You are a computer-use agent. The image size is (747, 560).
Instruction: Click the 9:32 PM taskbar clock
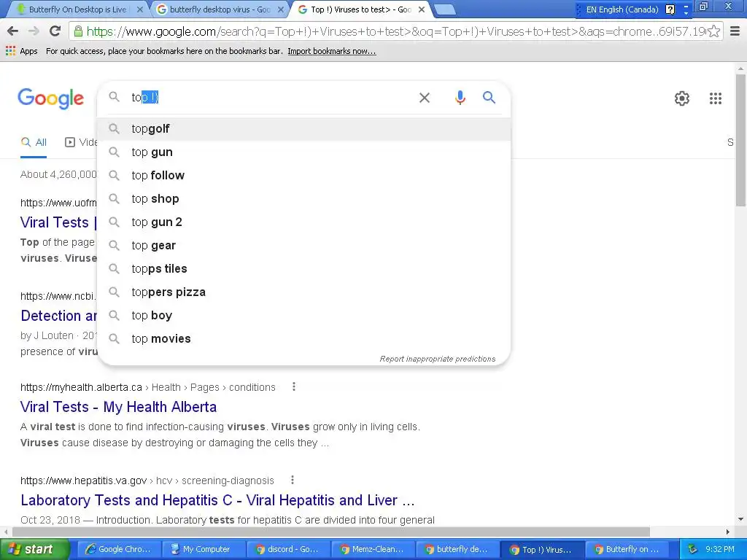click(x=719, y=550)
